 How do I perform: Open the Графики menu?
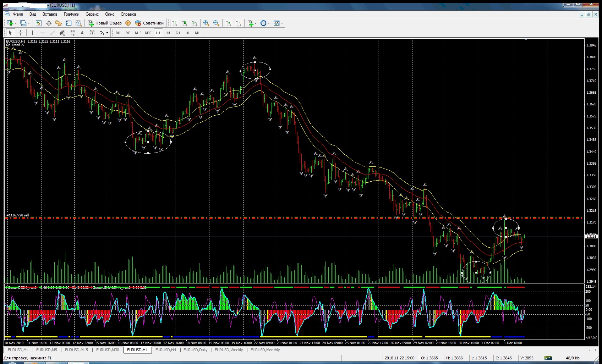coord(72,14)
